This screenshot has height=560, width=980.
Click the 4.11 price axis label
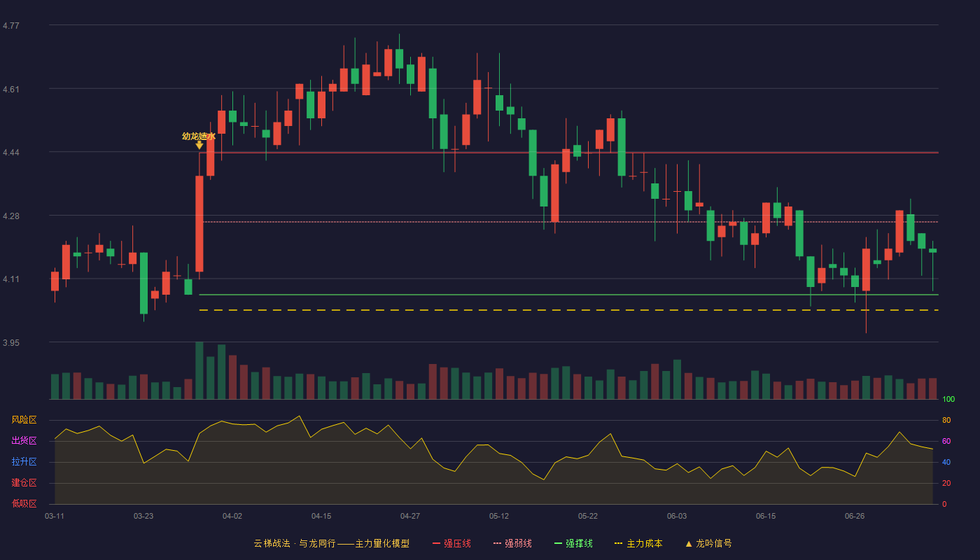tap(11, 279)
